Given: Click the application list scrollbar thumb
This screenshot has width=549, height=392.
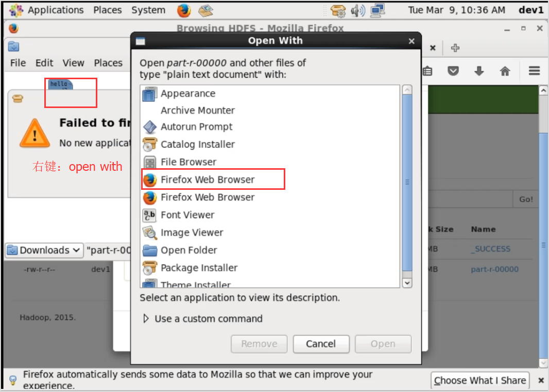Looking at the screenshot, I should [x=407, y=183].
